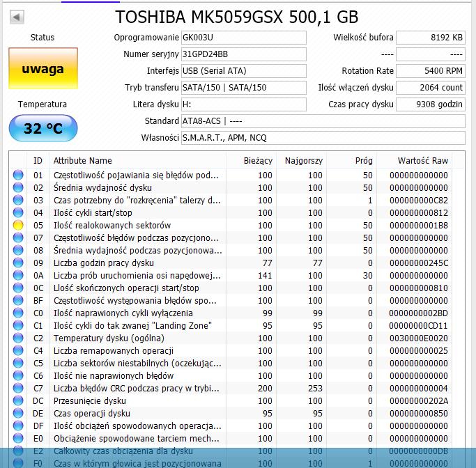476x468 pixels.
Task: Click the blue status dot of attribute 0A
Action: [18, 275]
